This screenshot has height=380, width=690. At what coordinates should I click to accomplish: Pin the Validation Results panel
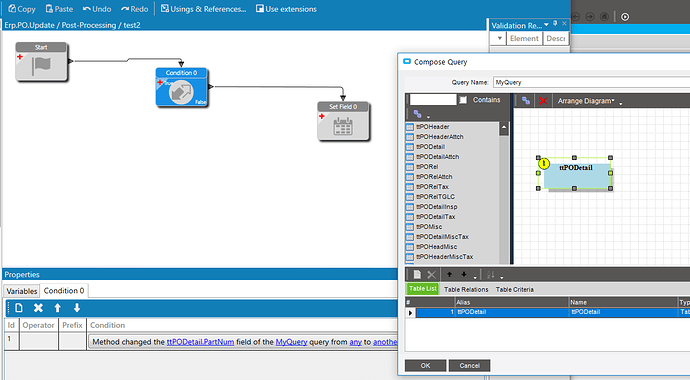click(x=555, y=24)
